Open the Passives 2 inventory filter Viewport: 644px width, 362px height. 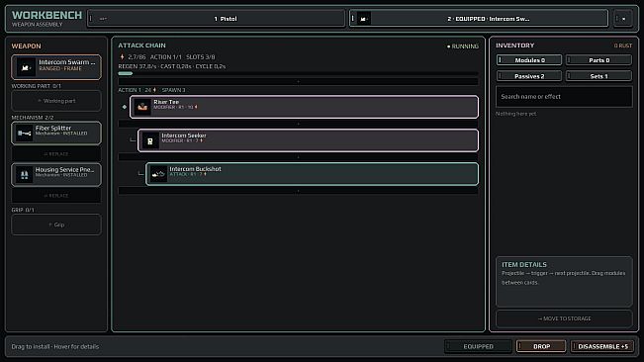point(529,76)
